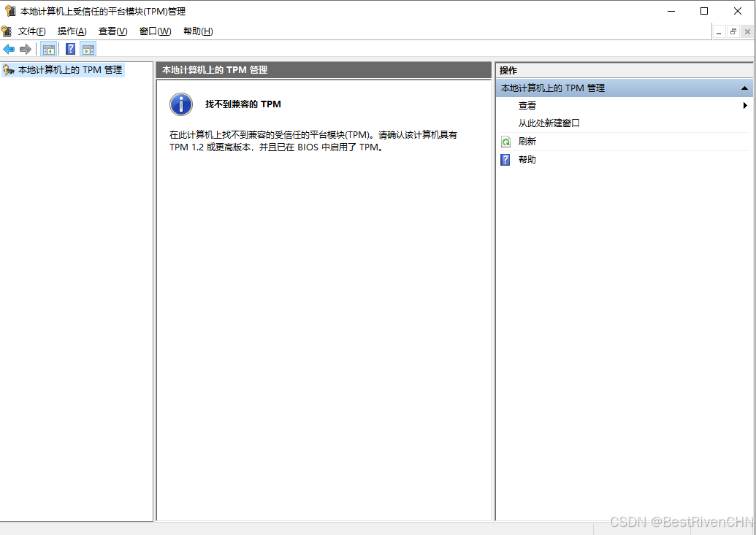
Task: Click 帮助 in the actions pane
Action: pyautogui.click(x=527, y=160)
